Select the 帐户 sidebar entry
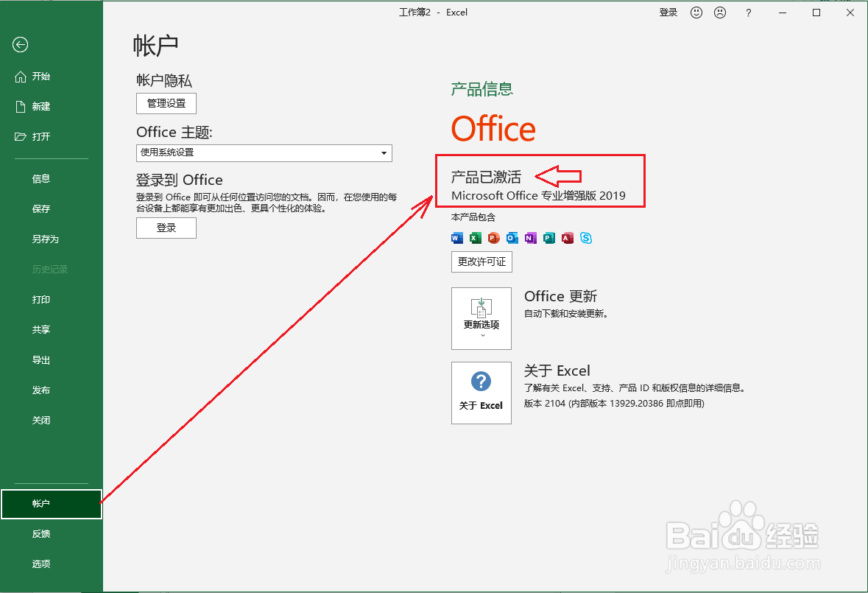This screenshot has height=593, width=868. [52, 504]
